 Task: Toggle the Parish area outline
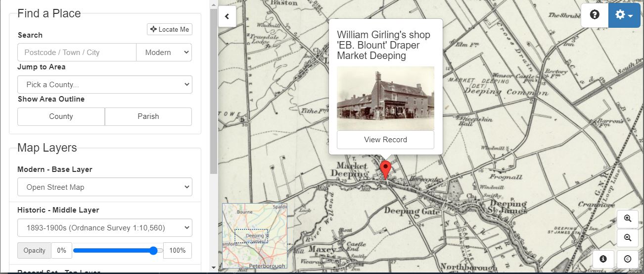pyautogui.click(x=148, y=116)
